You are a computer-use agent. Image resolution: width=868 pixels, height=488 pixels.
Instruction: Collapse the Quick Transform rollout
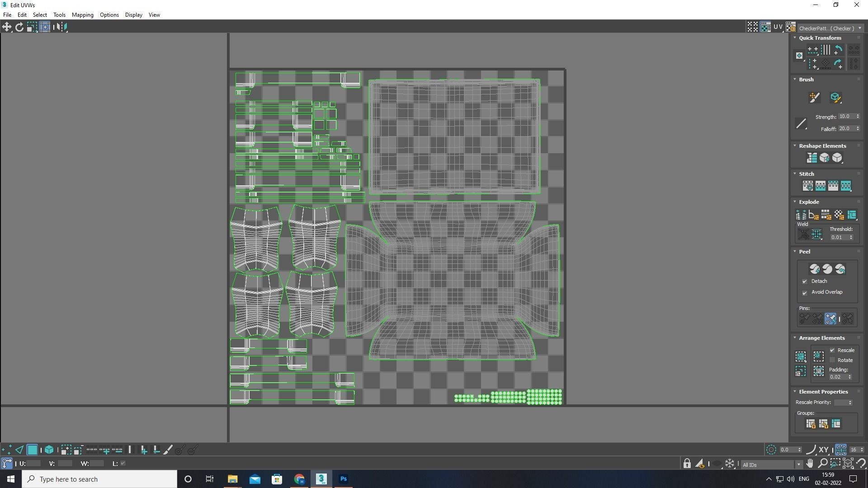coord(795,38)
